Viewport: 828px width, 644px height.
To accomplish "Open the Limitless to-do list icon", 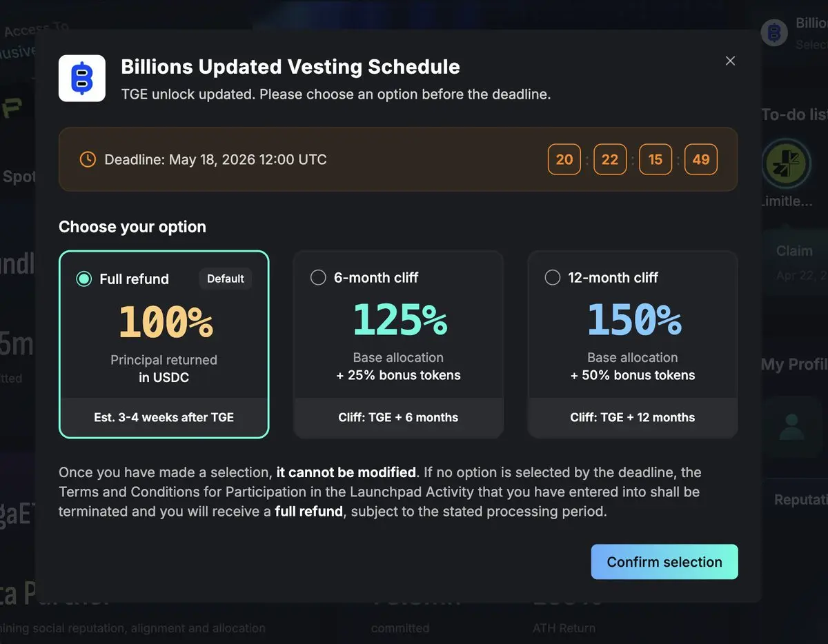I will click(786, 164).
